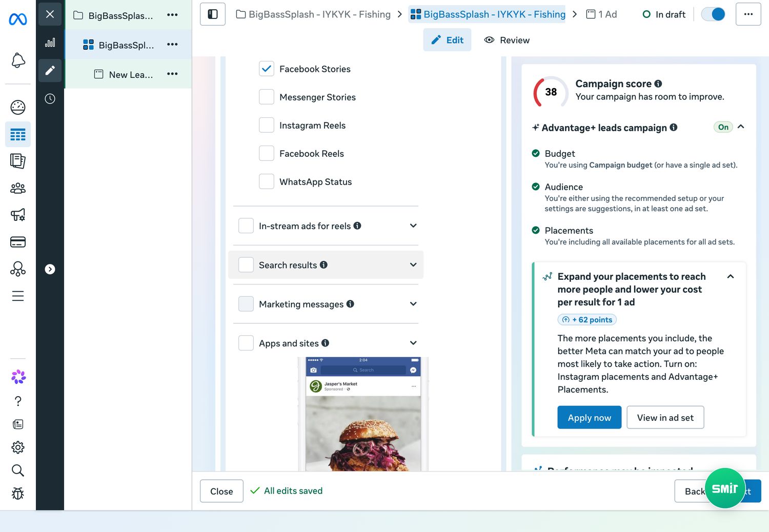Click the Apply now button

pyautogui.click(x=590, y=418)
